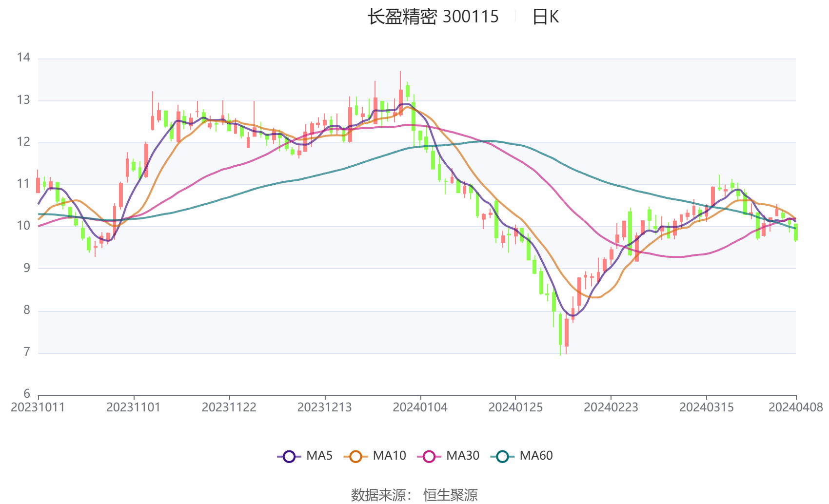This screenshot has height=504, width=829.
Task: Click the 10 price level axis label
Action: tap(23, 226)
